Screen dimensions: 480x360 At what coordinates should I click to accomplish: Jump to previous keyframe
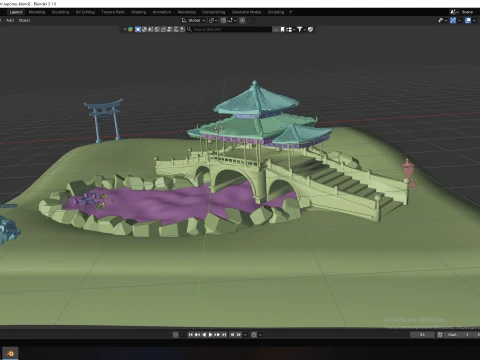[x=197, y=334]
